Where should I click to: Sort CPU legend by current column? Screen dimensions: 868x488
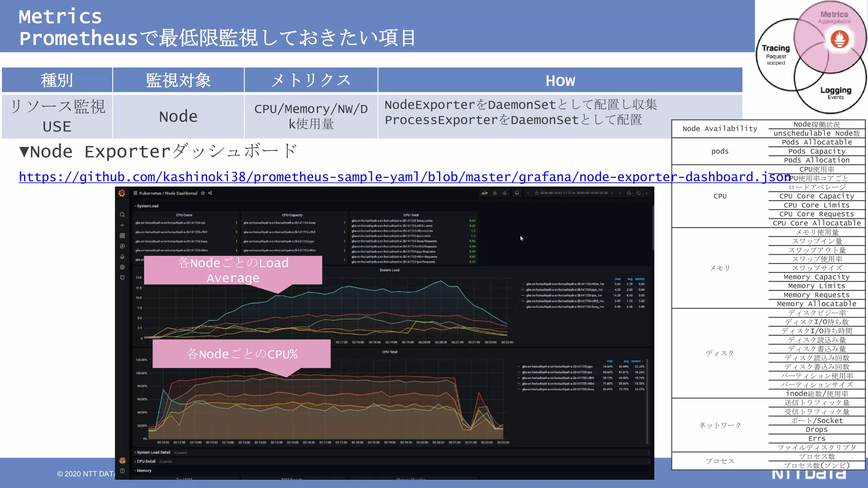[636, 361]
